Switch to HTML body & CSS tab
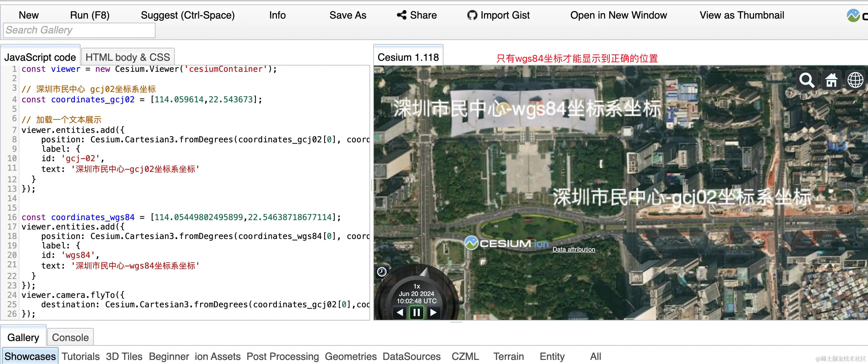The width and height of the screenshot is (868, 364). (128, 57)
